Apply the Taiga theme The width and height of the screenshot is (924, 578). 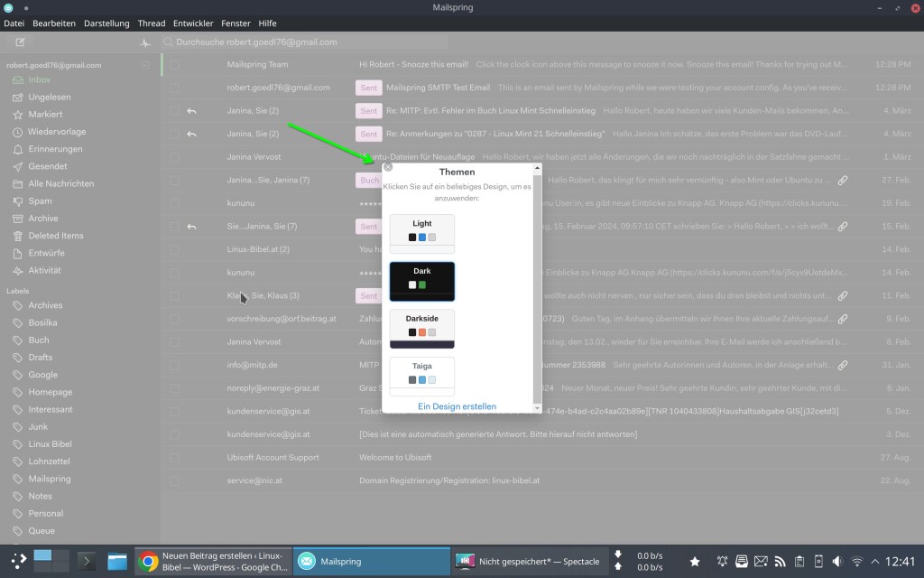422,377
